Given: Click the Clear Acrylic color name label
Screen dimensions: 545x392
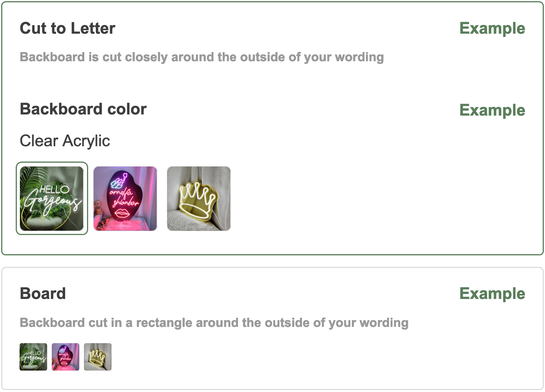Looking at the screenshot, I should pos(65,141).
